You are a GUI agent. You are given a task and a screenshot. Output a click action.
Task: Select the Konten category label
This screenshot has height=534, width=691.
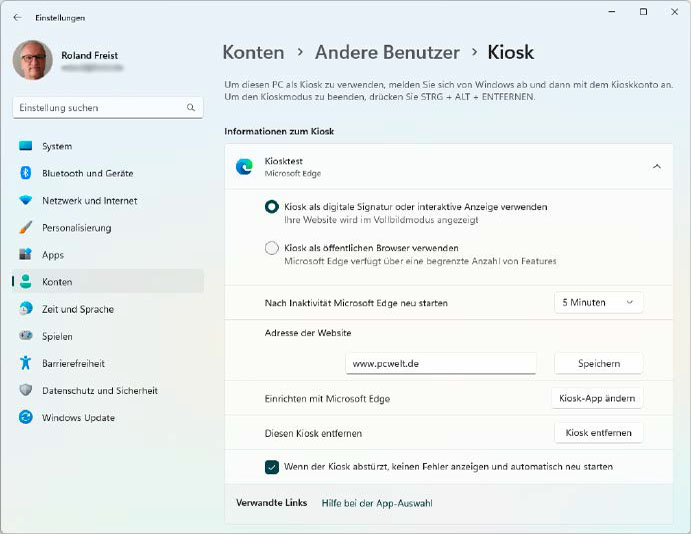(57, 282)
